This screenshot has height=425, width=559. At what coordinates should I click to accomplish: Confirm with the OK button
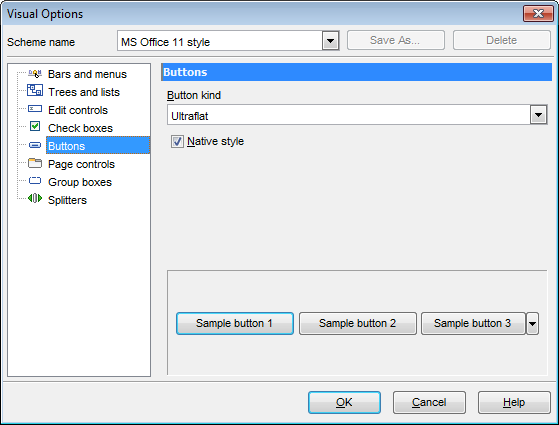pyautogui.click(x=344, y=403)
